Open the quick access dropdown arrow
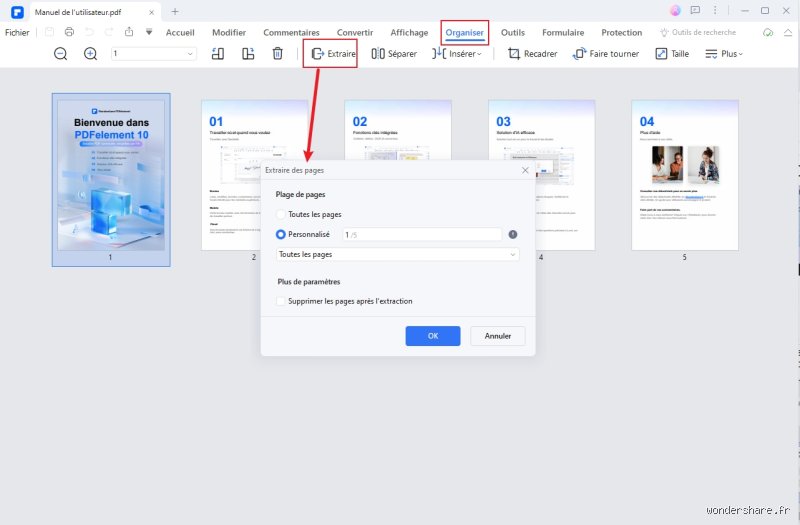Viewport: 800px width, 525px height. click(x=149, y=32)
